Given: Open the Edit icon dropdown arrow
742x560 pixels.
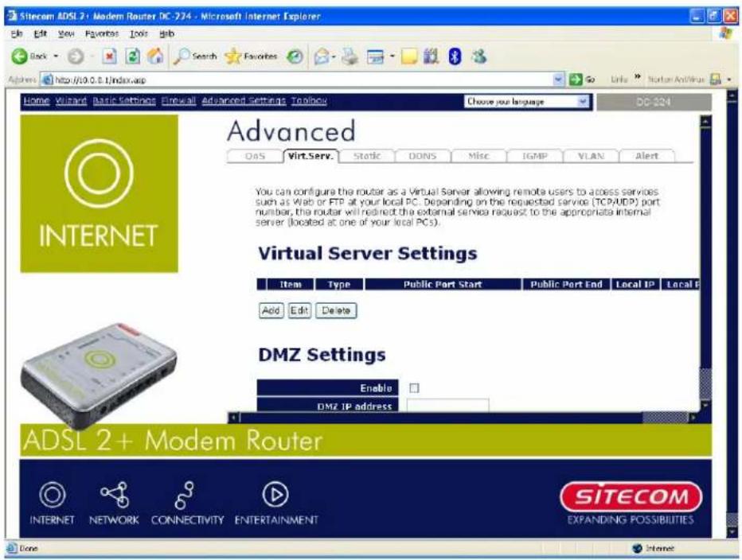Looking at the screenshot, I should click(392, 57).
